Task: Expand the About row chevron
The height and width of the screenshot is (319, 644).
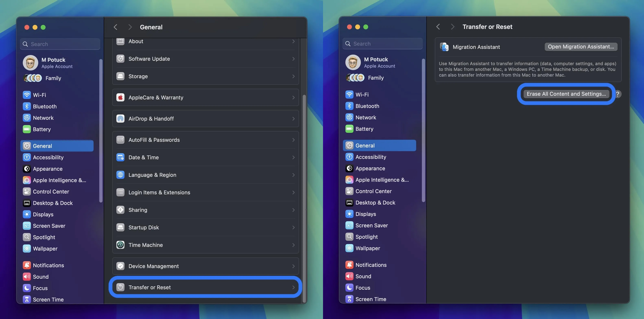Action: click(x=294, y=41)
